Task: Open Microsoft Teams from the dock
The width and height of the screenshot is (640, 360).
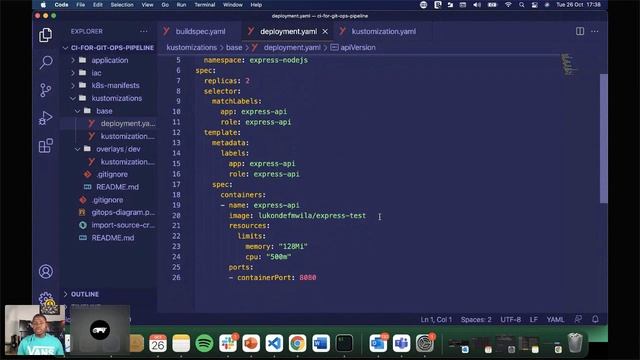Action: coord(402,343)
